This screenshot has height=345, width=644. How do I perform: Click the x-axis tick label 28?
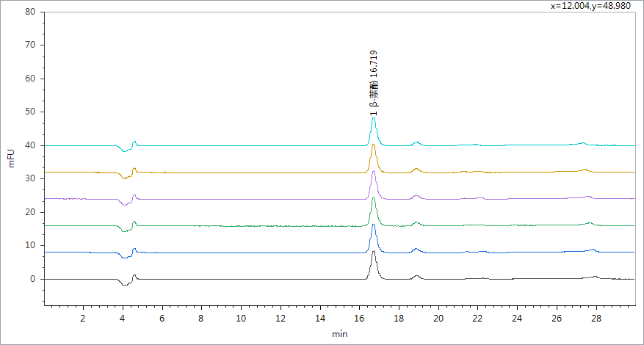tap(596, 319)
